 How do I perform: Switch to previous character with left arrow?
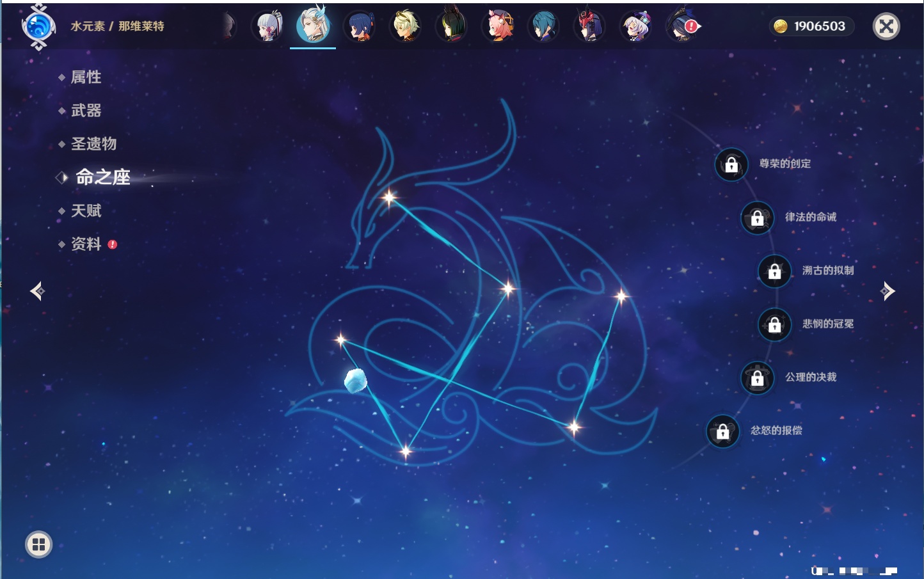37,291
